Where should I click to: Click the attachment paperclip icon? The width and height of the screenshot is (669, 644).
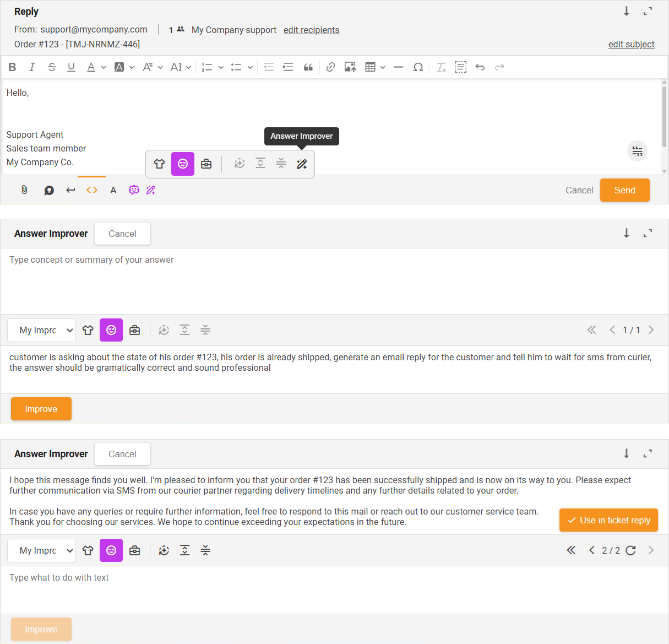24,190
